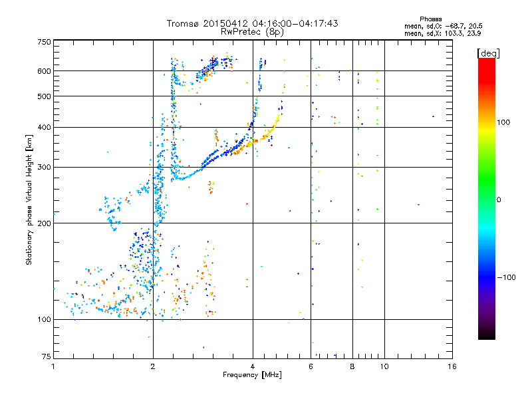Click the plot title 'Tromsø 20150412 04:16:00-04:17:43'
This screenshot has width=532, height=399.
point(252,23)
